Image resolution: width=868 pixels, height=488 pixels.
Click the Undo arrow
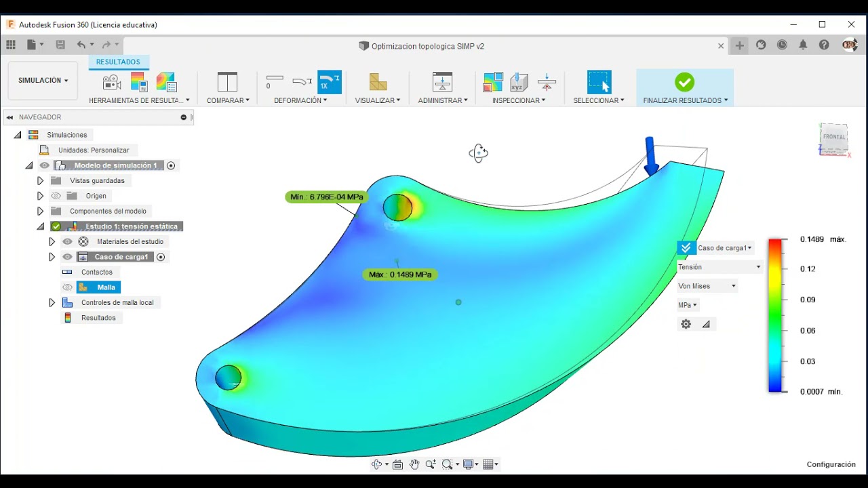coord(82,45)
